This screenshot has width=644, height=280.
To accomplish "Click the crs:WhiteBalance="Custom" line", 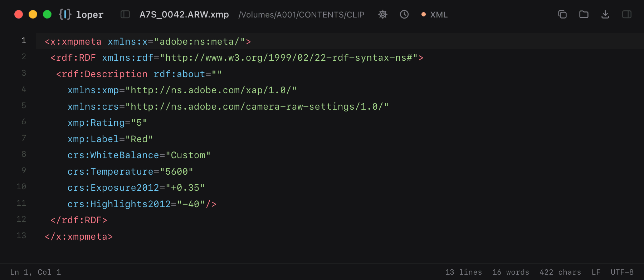I will [139, 155].
